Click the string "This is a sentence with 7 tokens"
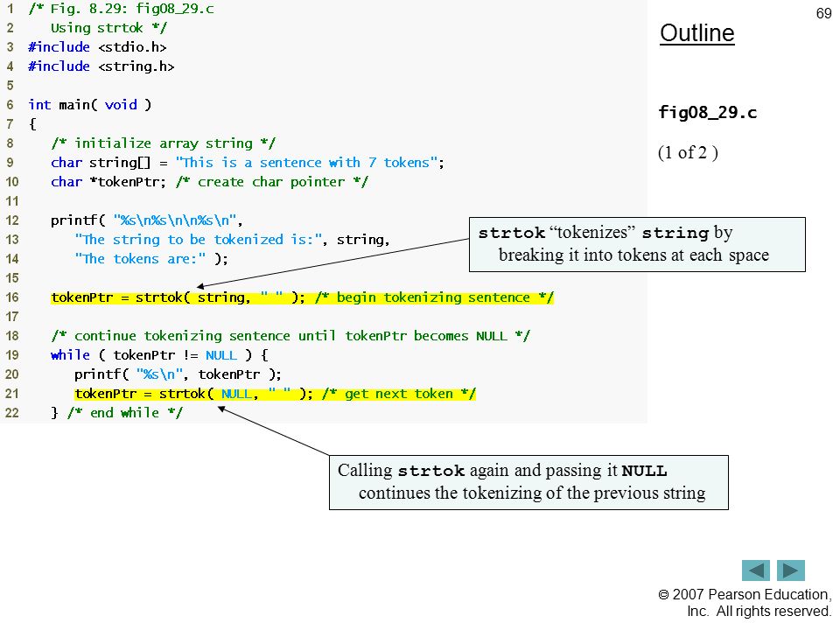The height and width of the screenshot is (630, 840). (306, 163)
